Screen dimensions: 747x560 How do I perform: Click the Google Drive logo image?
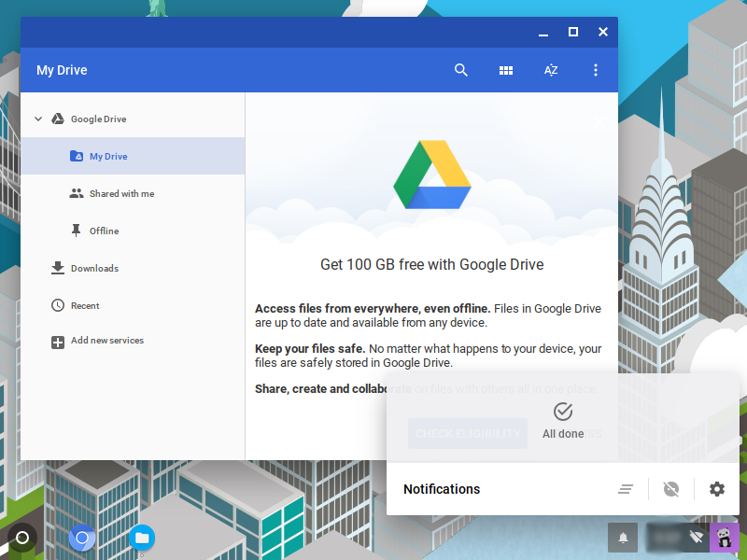click(x=431, y=175)
